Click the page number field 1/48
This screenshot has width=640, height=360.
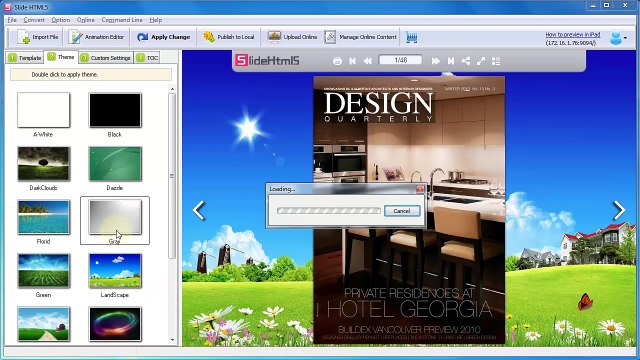click(x=401, y=60)
